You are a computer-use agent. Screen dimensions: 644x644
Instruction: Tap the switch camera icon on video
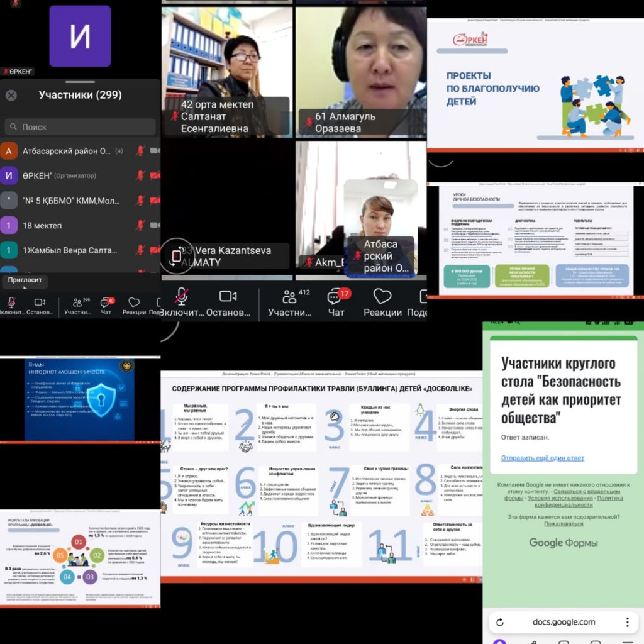tap(175, 257)
